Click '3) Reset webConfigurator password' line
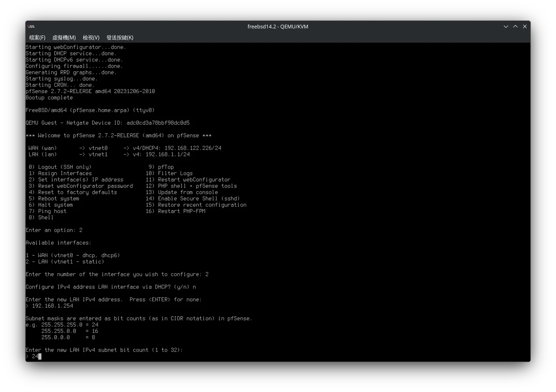 click(81, 186)
